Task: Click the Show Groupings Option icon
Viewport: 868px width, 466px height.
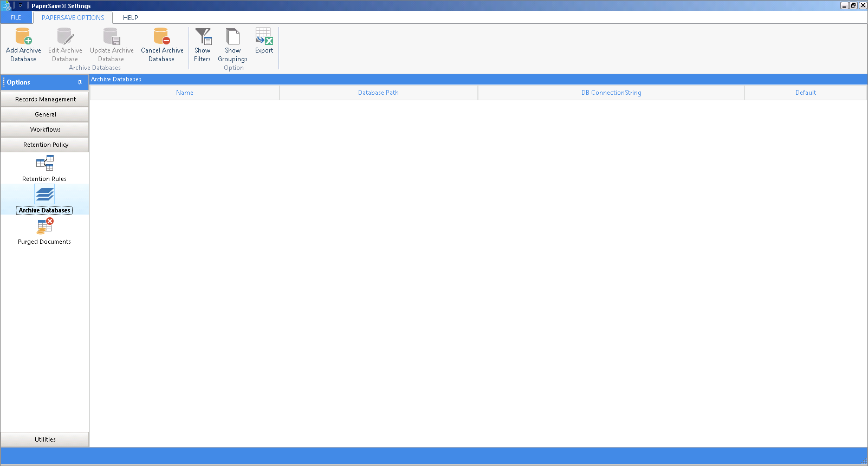Action: 233,36
